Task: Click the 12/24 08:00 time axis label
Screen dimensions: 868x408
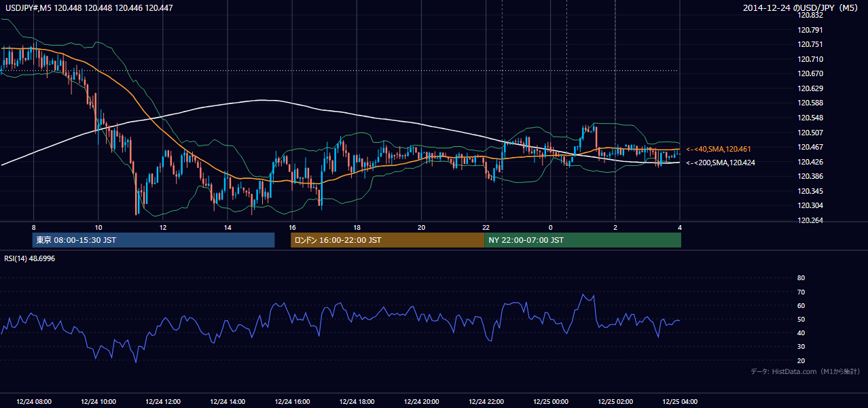Action: (34, 402)
